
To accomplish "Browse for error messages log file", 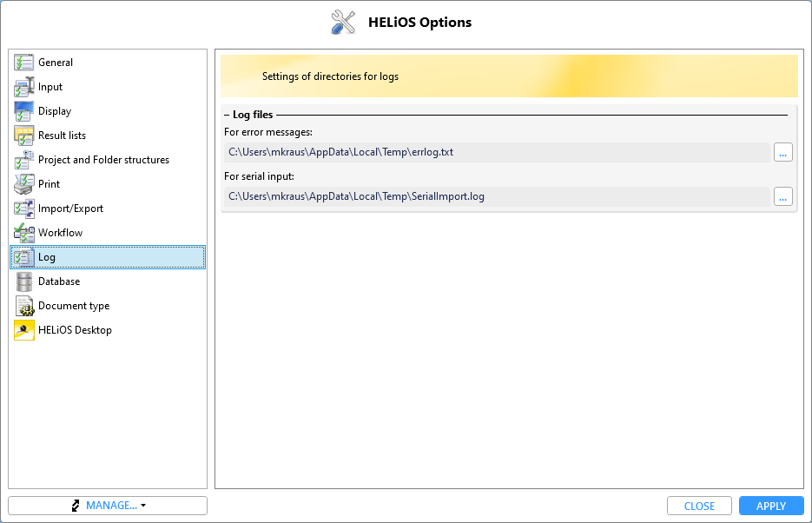I will 782,152.
